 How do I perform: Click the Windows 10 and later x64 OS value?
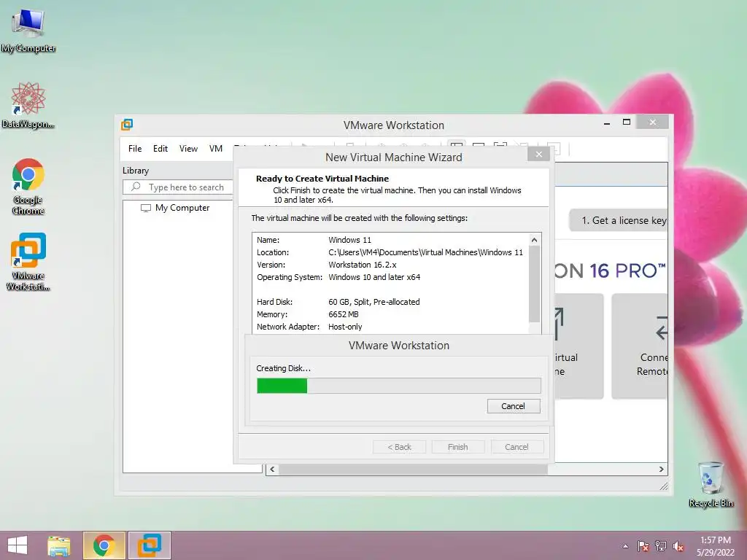click(374, 277)
